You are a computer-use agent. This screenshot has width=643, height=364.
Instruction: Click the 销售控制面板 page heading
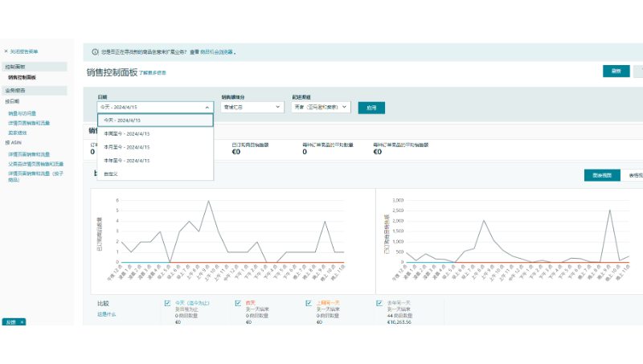point(112,72)
